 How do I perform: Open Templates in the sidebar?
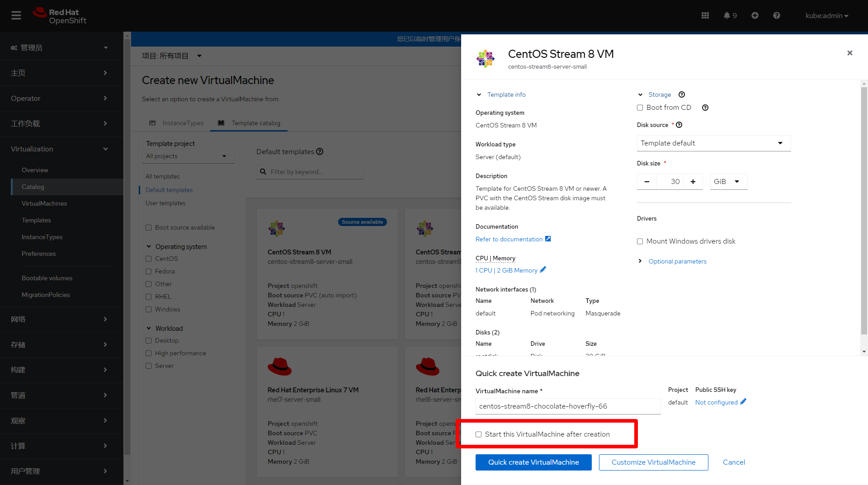click(36, 220)
